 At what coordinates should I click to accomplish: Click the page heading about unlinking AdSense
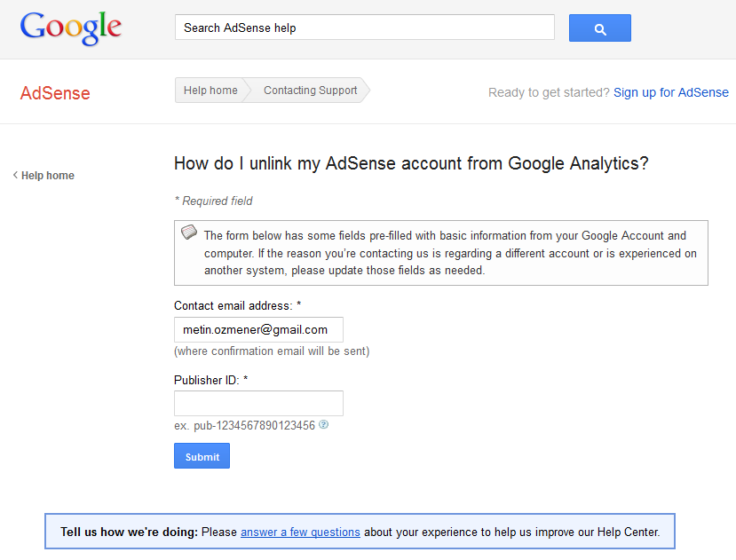click(411, 163)
